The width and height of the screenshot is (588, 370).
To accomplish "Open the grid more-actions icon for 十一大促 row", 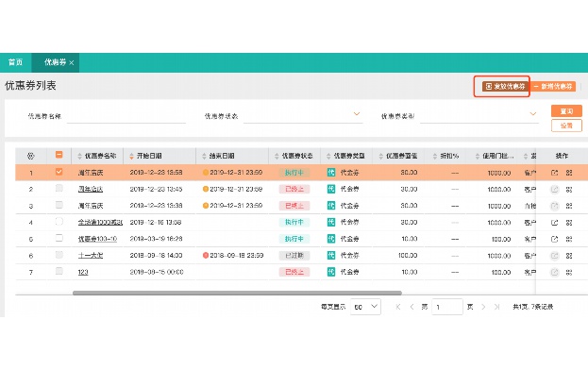I will pos(569,256).
